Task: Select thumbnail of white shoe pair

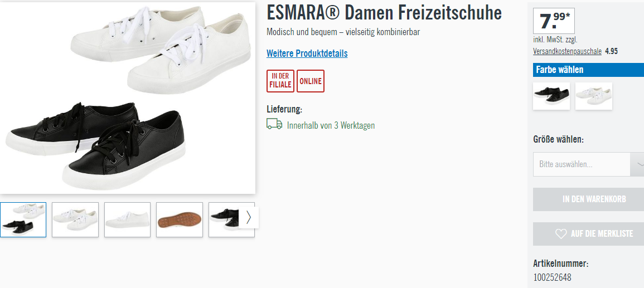Action: (x=75, y=219)
